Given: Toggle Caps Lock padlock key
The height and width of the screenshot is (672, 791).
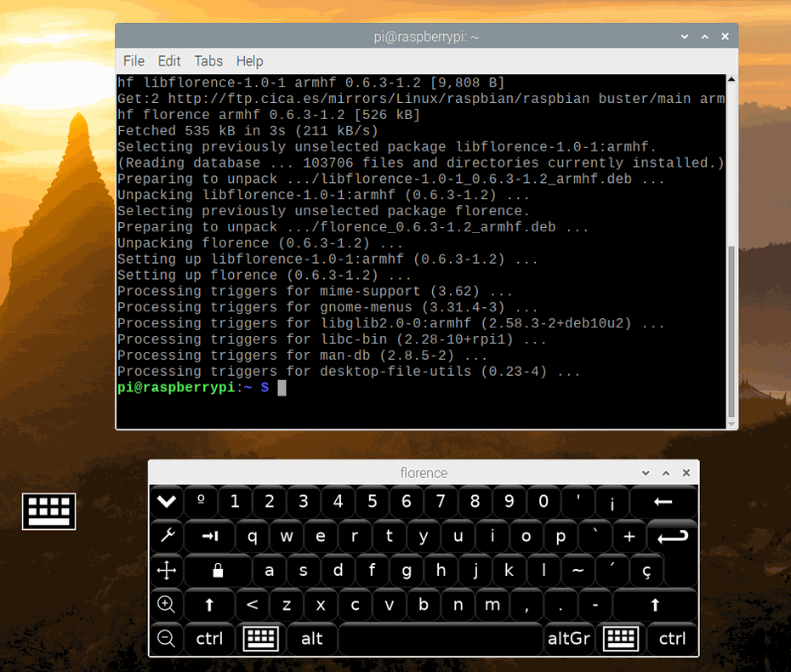Looking at the screenshot, I should tap(218, 571).
